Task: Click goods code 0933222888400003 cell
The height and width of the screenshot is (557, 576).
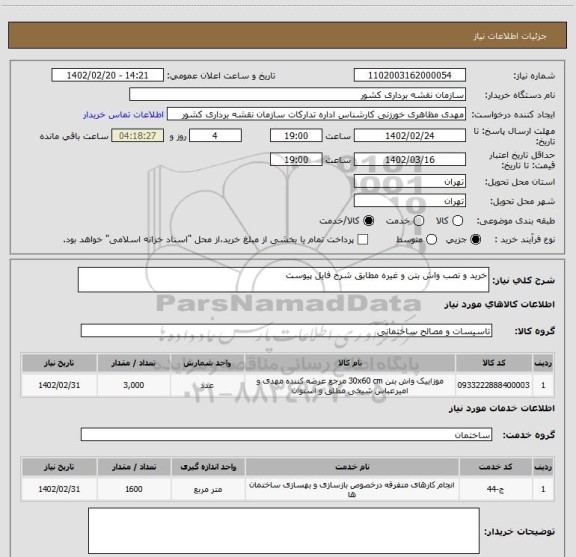Action: [x=494, y=385]
